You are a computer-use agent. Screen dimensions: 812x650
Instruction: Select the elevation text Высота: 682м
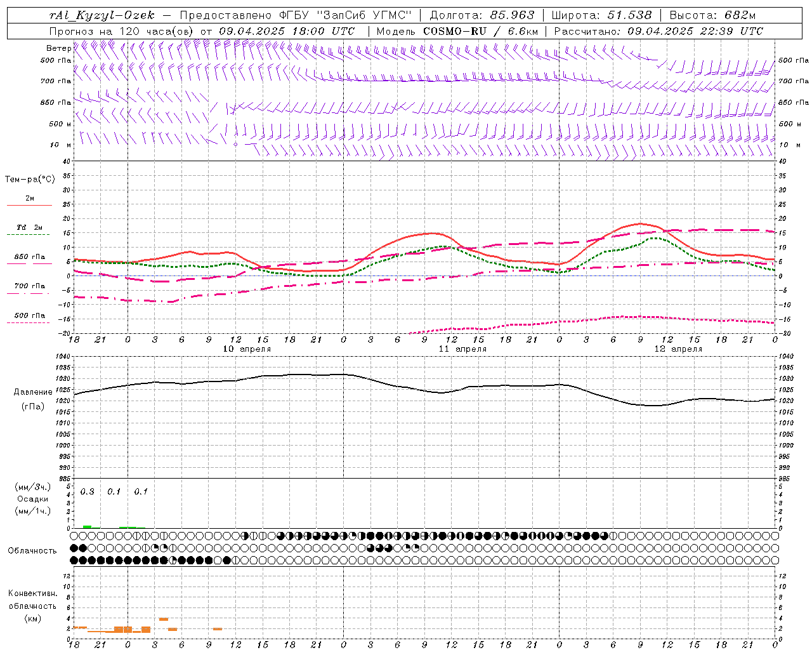[713, 15]
